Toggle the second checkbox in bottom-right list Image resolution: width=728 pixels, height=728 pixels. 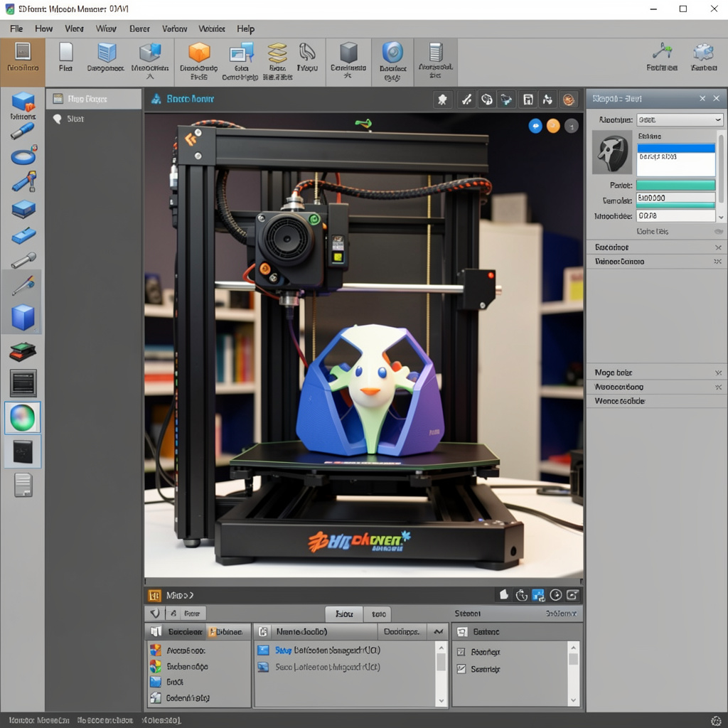[x=461, y=669]
